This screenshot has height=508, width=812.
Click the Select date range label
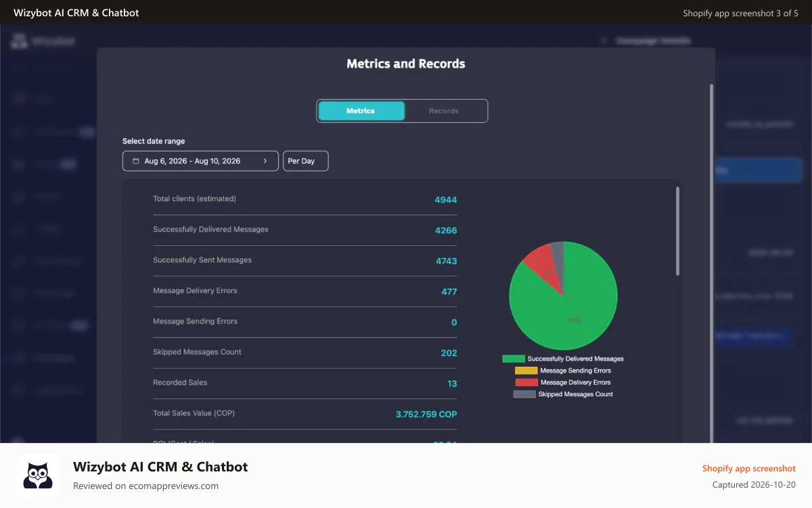point(154,141)
